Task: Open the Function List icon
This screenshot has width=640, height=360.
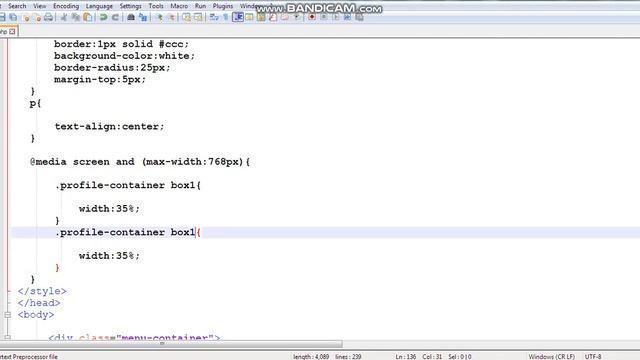Action: (x=273, y=17)
